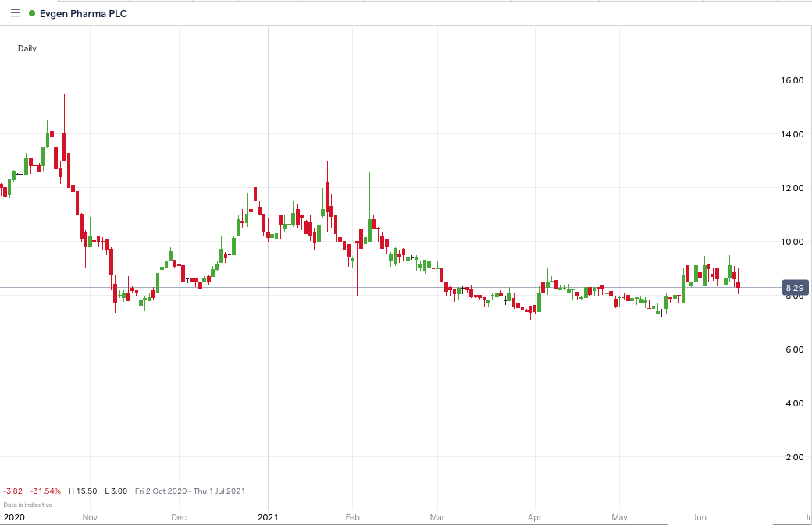Open the Daily timeframe selector
The height and width of the screenshot is (525, 812).
pyautogui.click(x=27, y=48)
